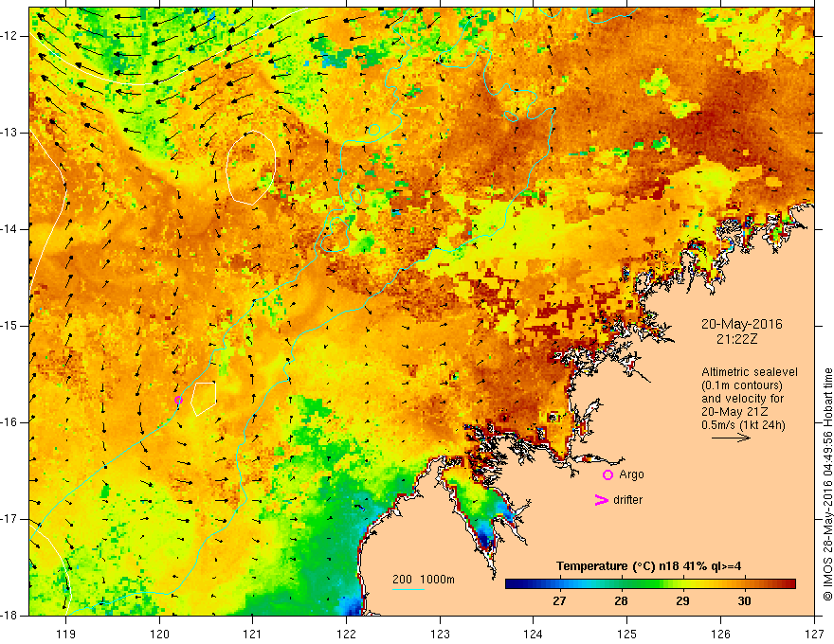834x644 pixels.
Task: Click the 123 longitude axis label
Action: click(440, 634)
